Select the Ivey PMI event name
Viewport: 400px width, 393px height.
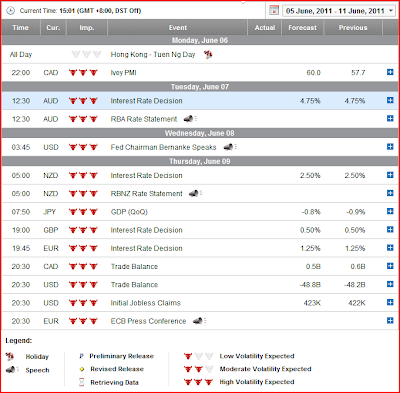123,73
